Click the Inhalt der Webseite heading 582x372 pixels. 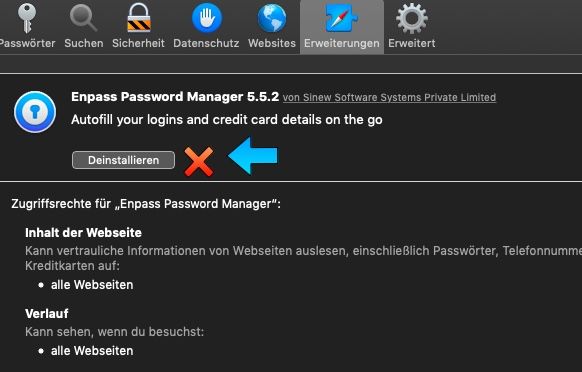[x=84, y=233]
